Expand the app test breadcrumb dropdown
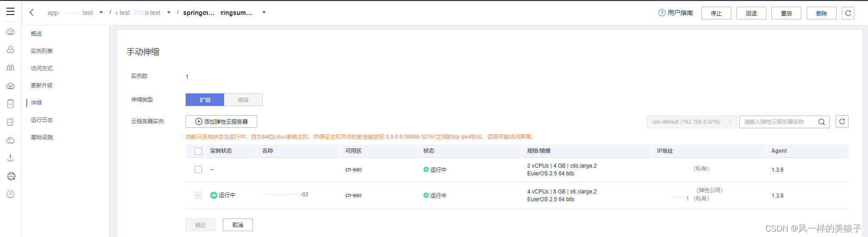 click(101, 13)
